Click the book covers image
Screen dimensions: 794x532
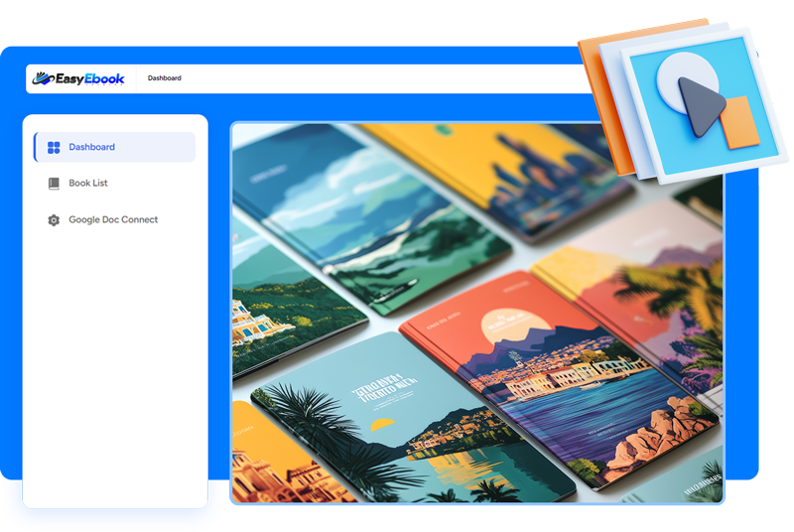tap(477, 313)
